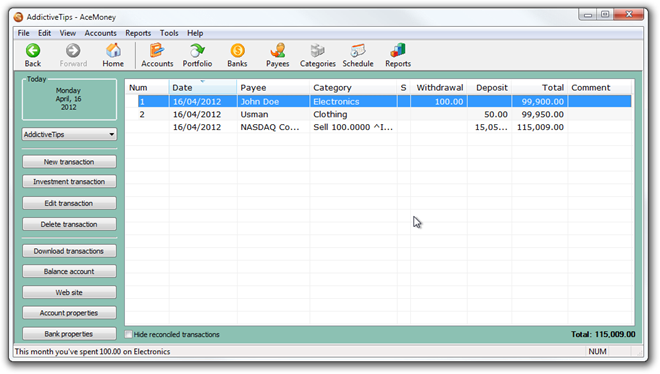Open Accounts from the toolbar
The height and width of the screenshot is (374, 660).
157,55
